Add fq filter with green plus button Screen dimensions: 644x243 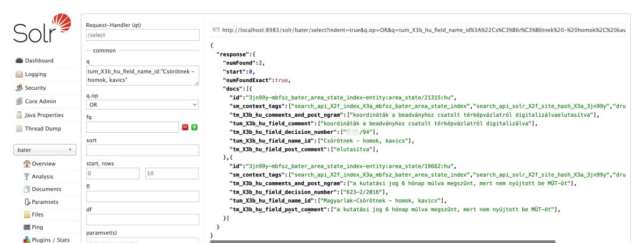pos(194,127)
